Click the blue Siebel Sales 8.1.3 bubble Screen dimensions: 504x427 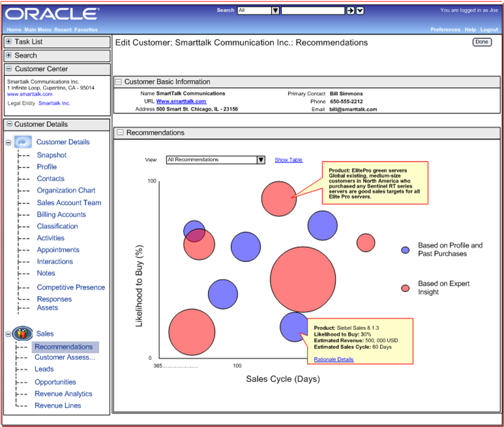(x=293, y=327)
